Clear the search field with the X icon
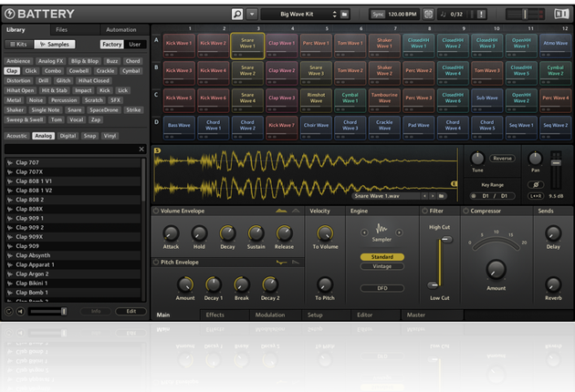Screen dimensions: 575x392 [141, 150]
